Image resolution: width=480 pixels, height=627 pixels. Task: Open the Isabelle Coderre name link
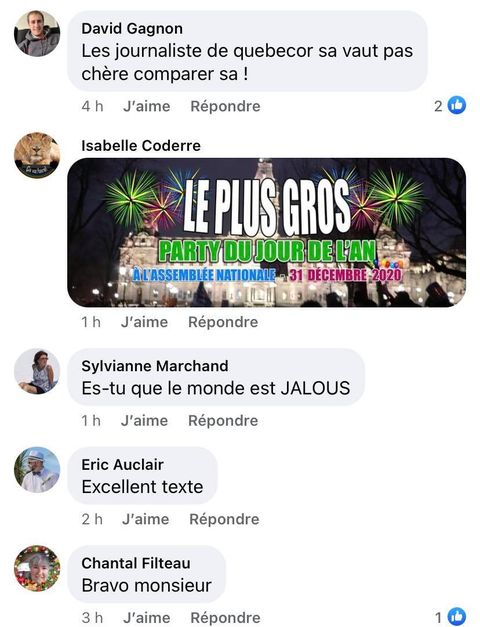pyautogui.click(x=141, y=146)
